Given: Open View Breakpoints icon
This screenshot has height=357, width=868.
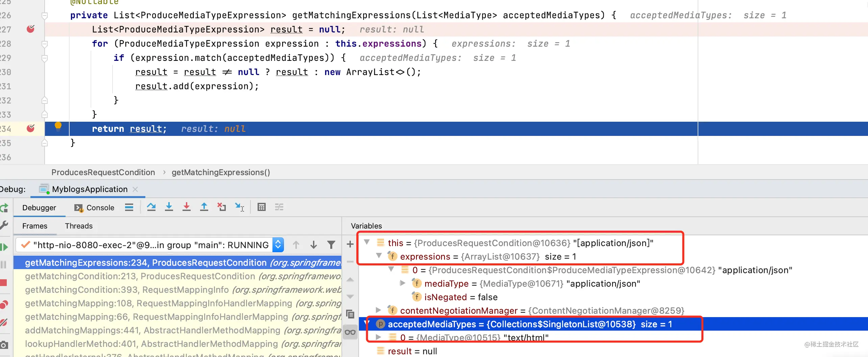Looking at the screenshot, I should point(4,304).
